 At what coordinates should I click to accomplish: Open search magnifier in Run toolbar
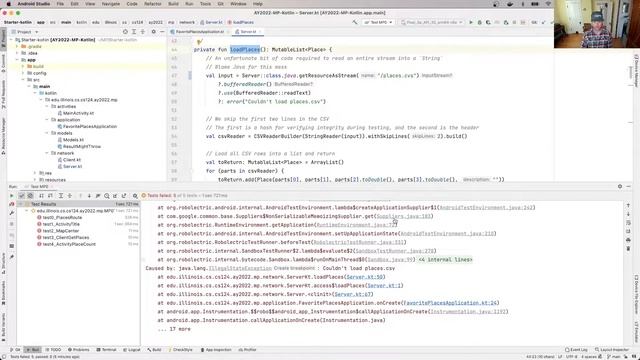[x=135, y=196]
